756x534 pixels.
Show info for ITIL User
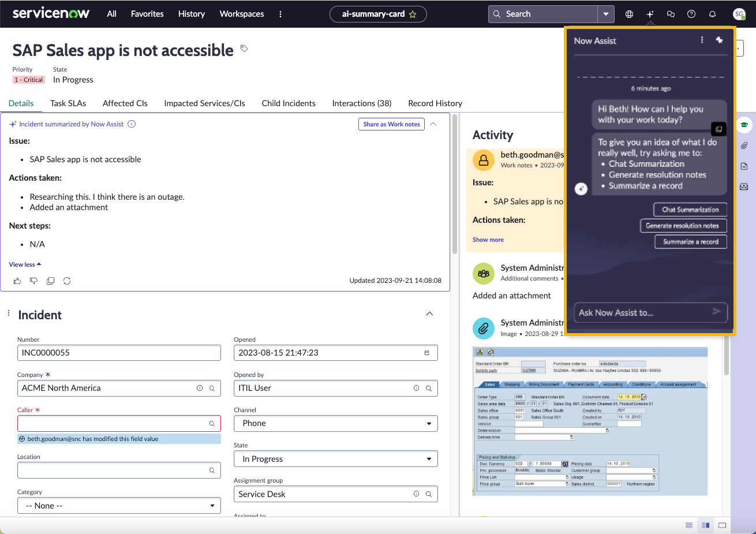coord(416,389)
